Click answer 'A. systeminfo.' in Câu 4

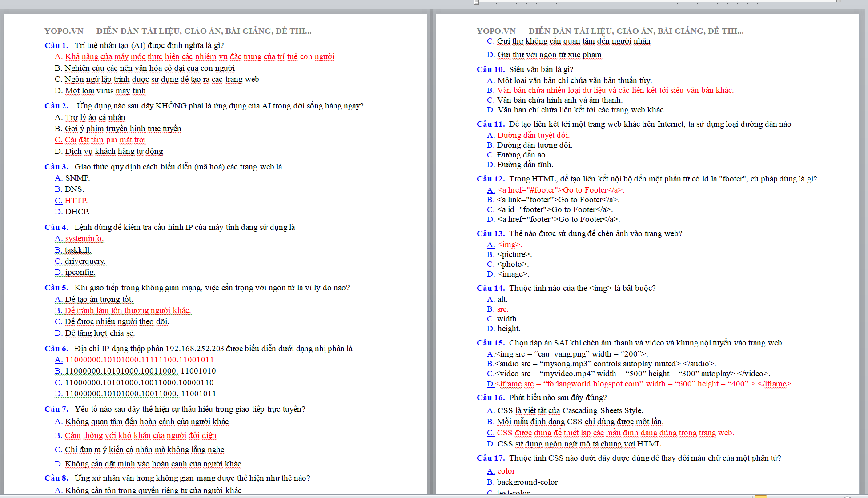click(x=79, y=238)
